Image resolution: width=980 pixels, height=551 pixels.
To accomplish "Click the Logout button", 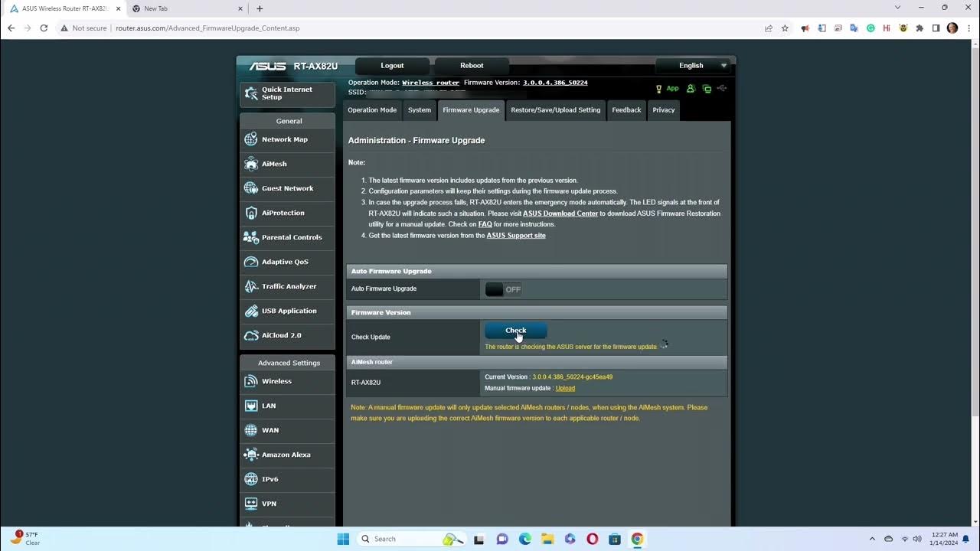I will click(392, 66).
